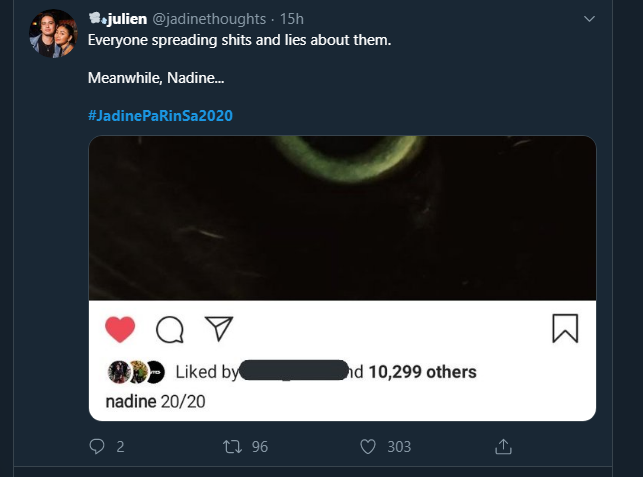Open julien's profile avatar photo
643x477 pixels.
53,34
